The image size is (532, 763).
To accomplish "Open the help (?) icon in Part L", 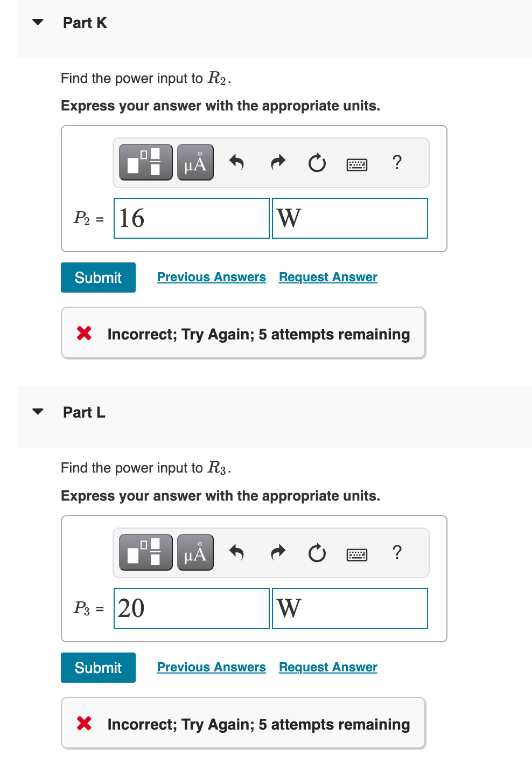I will pos(397,553).
